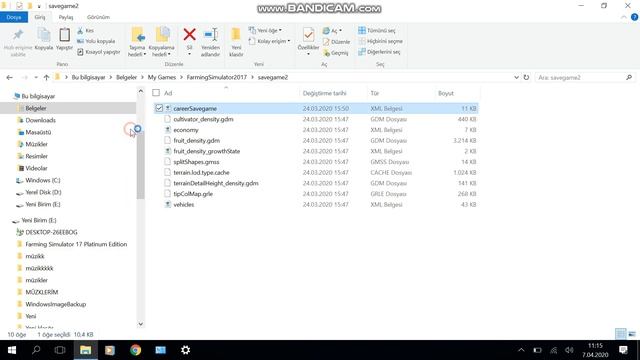This screenshot has width=640, height=360.
Task: Pin to Quick access icon
Action: (18, 35)
